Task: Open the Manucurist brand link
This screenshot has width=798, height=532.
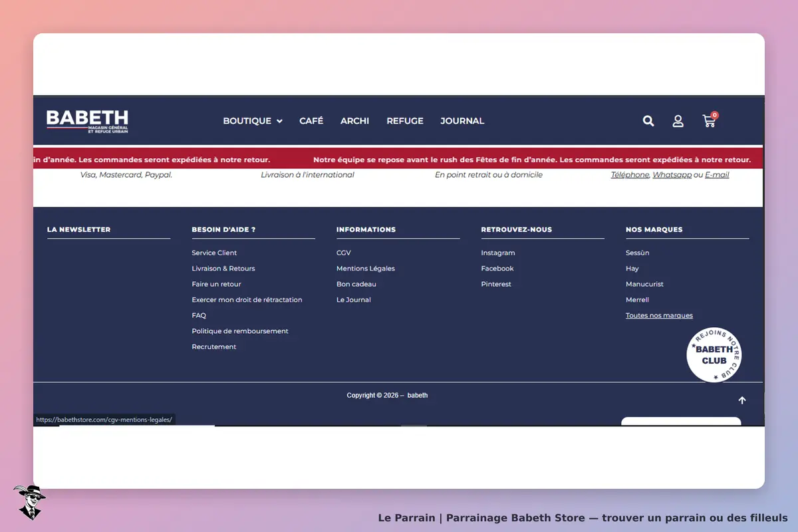Action: (x=644, y=284)
